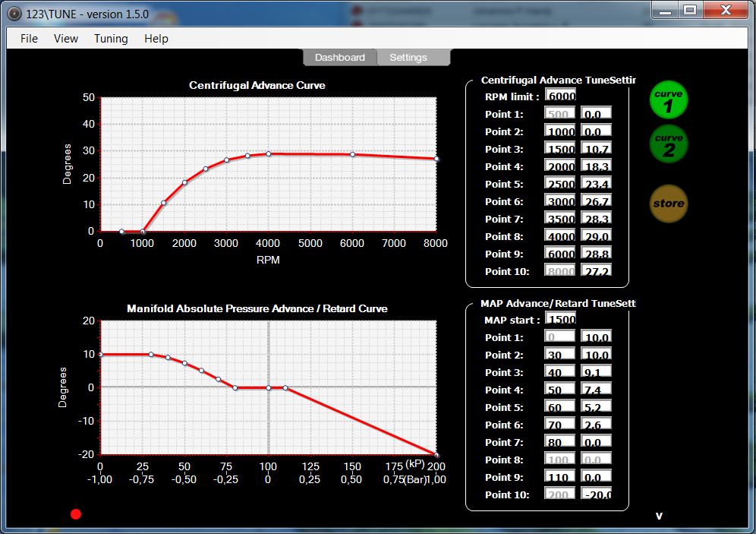
Task: Click the 110 kP point on MAP curve
Action: pos(285,387)
